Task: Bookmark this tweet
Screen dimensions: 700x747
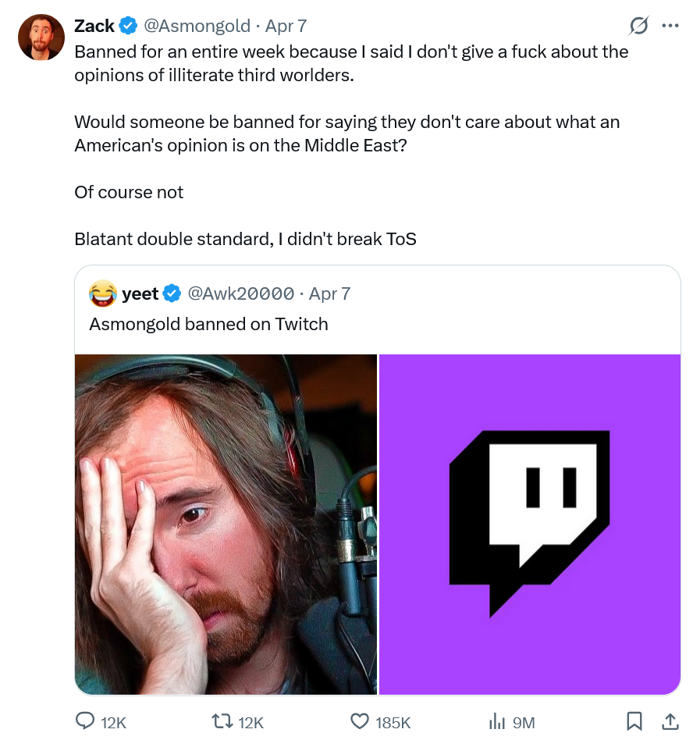Action: click(x=635, y=722)
